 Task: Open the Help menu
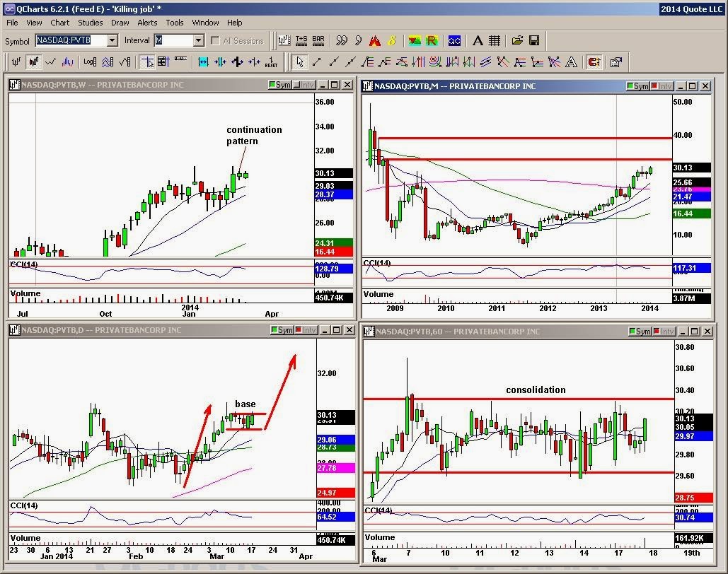[x=234, y=23]
